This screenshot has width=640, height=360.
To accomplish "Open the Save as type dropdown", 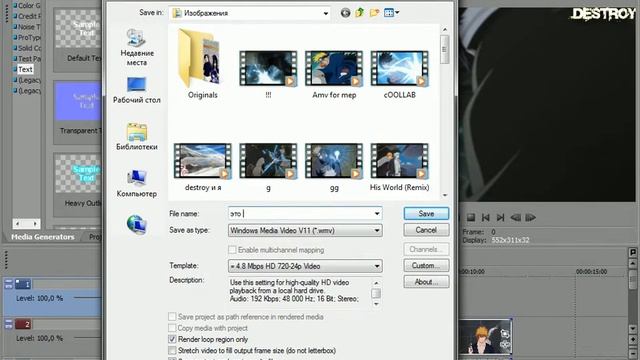I will (377, 231).
